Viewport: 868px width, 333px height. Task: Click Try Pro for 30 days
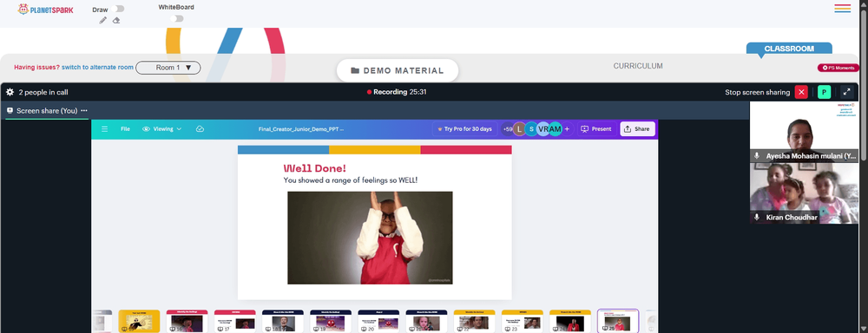pos(464,129)
